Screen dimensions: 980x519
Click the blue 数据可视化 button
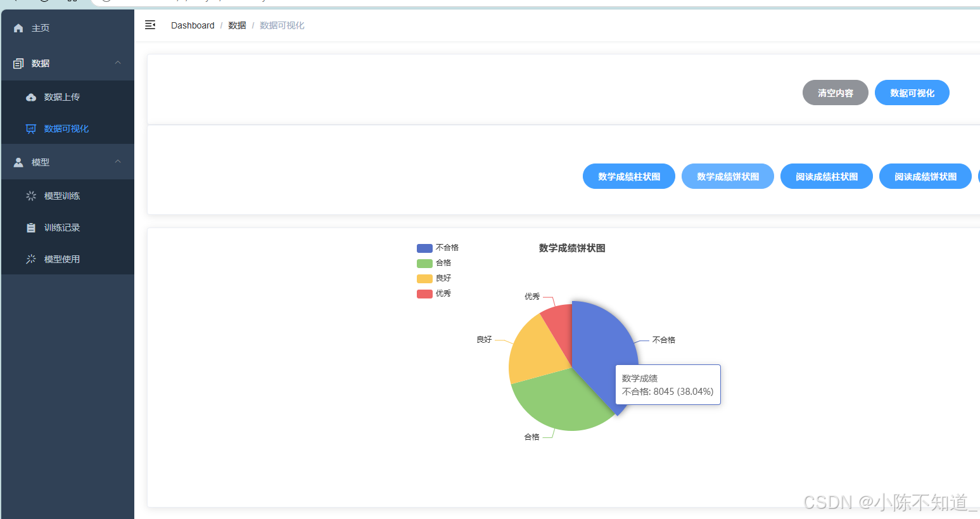click(x=912, y=93)
